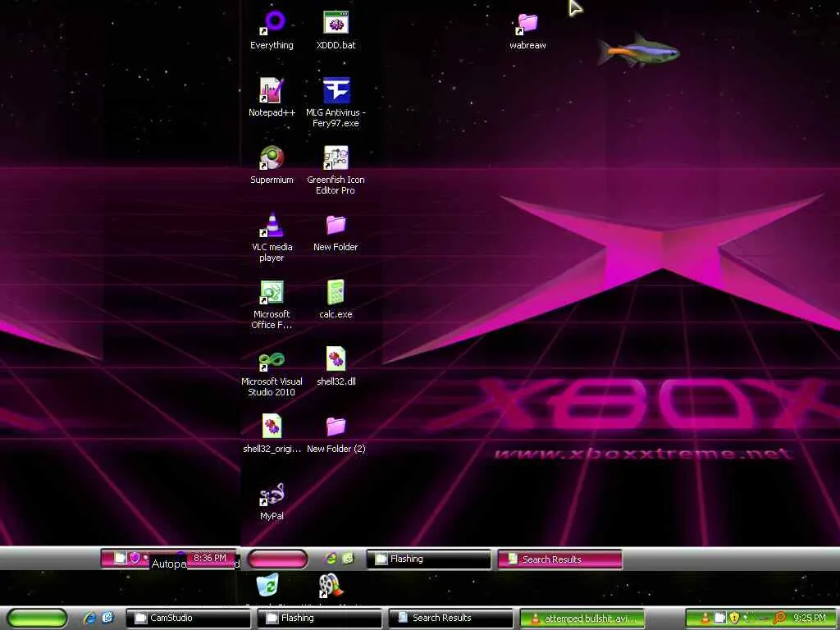Launch Notepad++ from the desktop
Viewport: 840px width, 630px height.
coord(272,98)
